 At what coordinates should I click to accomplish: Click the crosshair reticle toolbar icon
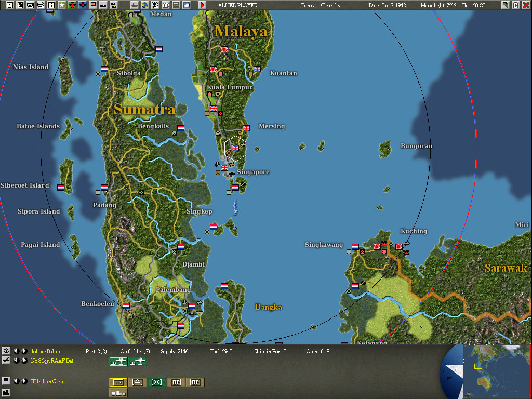click(155, 5)
